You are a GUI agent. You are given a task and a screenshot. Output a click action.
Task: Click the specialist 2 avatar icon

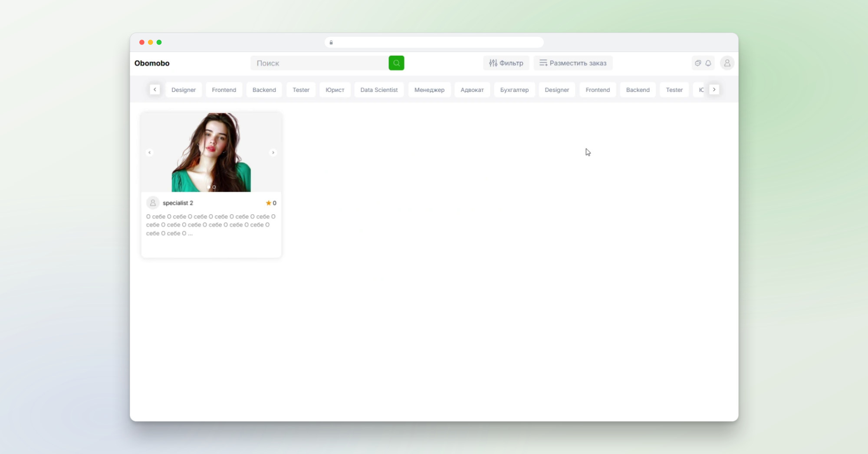pyautogui.click(x=153, y=203)
